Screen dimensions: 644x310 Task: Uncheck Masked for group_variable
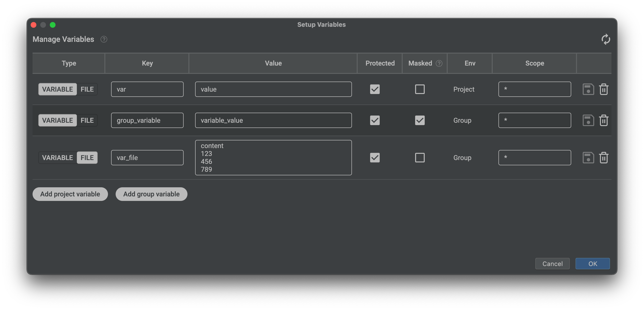(420, 120)
